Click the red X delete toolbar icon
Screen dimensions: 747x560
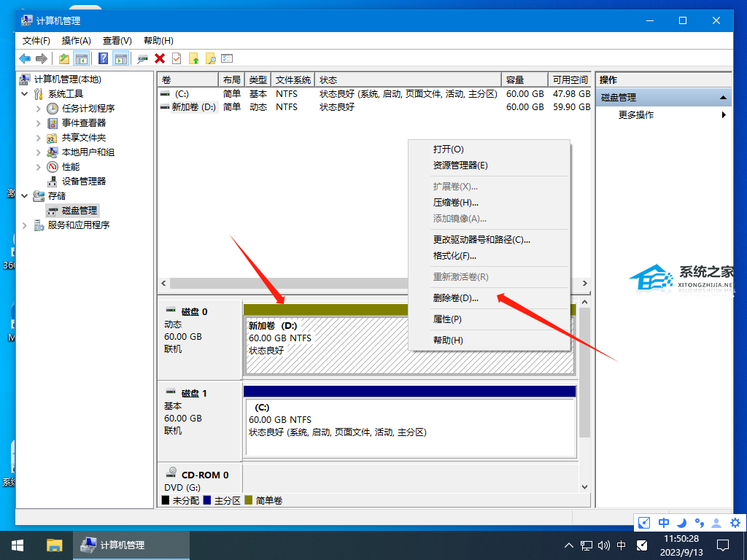160,58
